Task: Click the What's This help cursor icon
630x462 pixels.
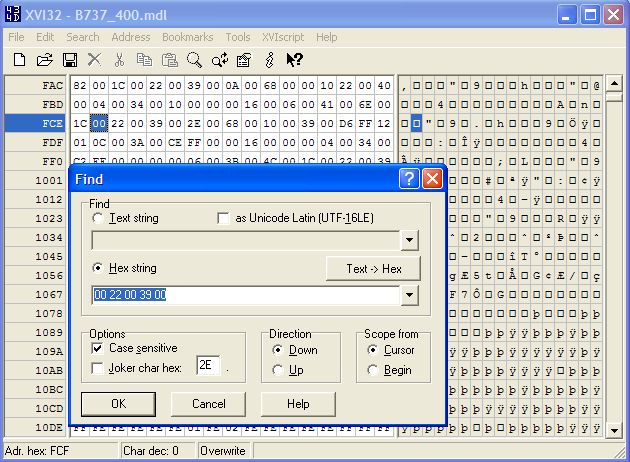Action: (x=295, y=60)
